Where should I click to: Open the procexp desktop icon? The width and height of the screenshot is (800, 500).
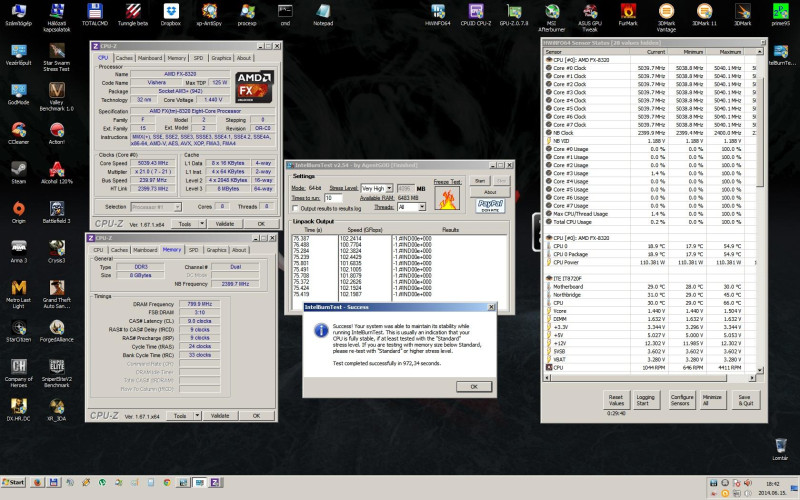click(x=247, y=14)
